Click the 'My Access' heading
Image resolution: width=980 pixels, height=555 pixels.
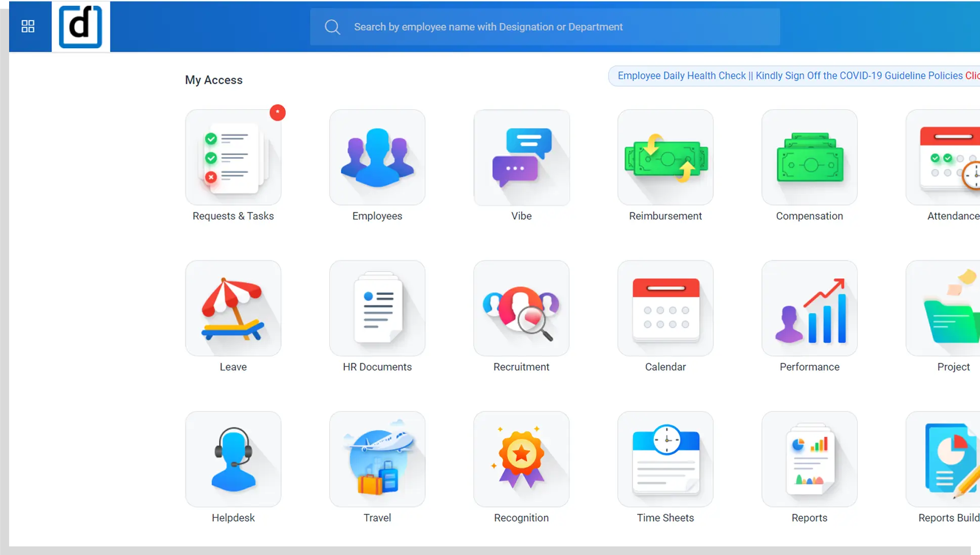click(x=214, y=80)
